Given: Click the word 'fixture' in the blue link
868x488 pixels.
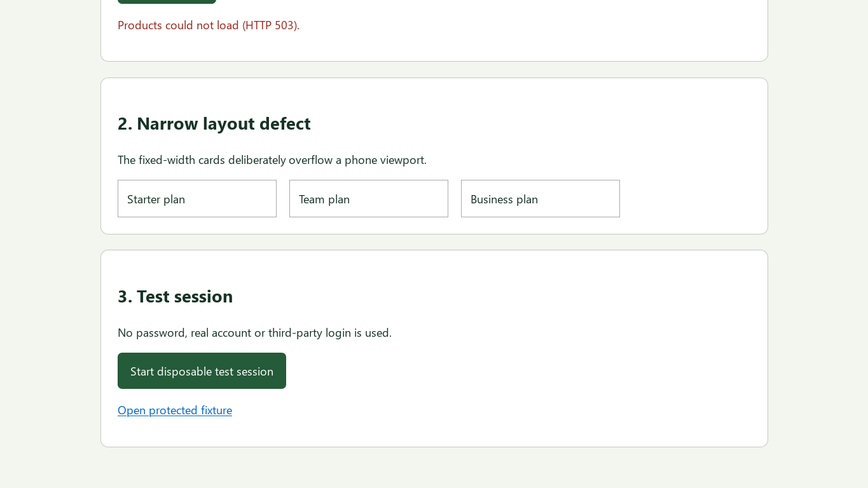Looking at the screenshot, I should click(x=216, y=410).
